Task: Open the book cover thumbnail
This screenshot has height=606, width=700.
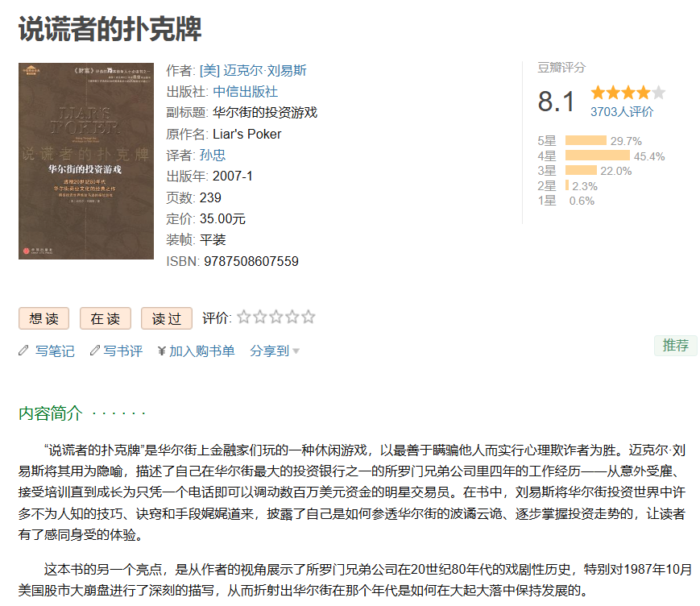Action: [x=86, y=161]
